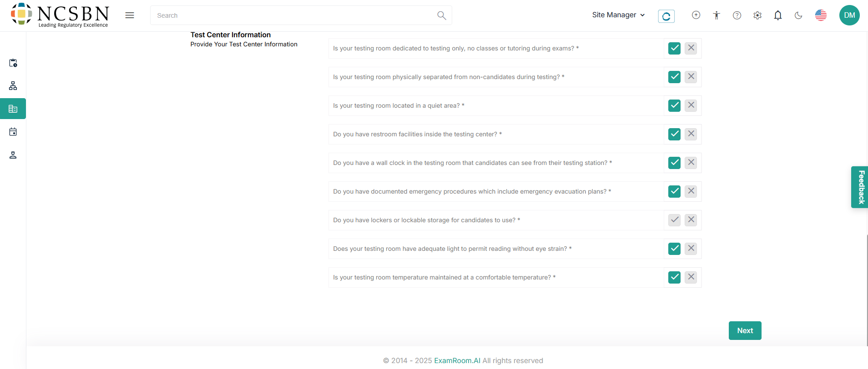This screenshot has height=369, width=868.
Task: Select No for physically separated from non-candidates
Action: [691, 77]
